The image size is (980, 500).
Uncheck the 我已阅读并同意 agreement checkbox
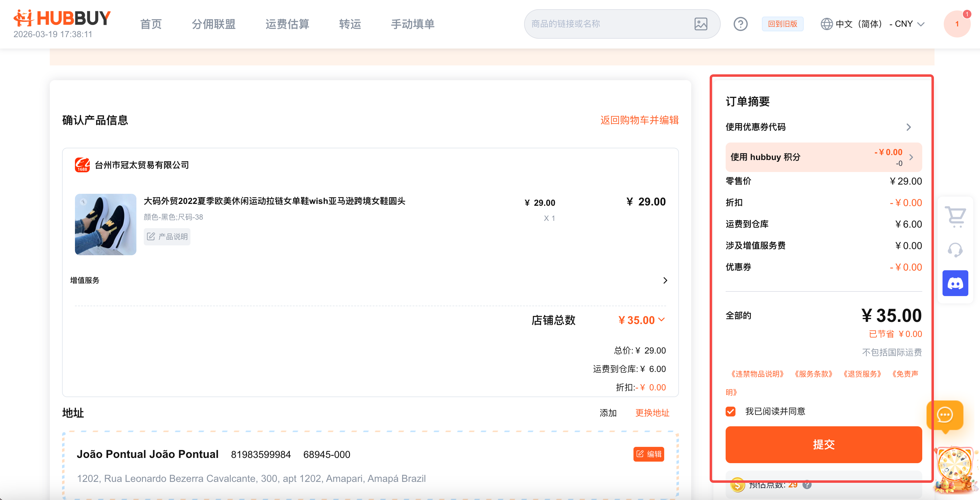click(731, 412)
